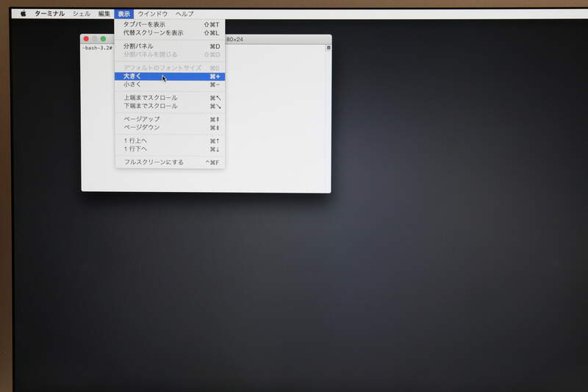This screenshot has width=588, height=392.
Task: Choose 小さく to shrink font
Action: pos(132,85)
